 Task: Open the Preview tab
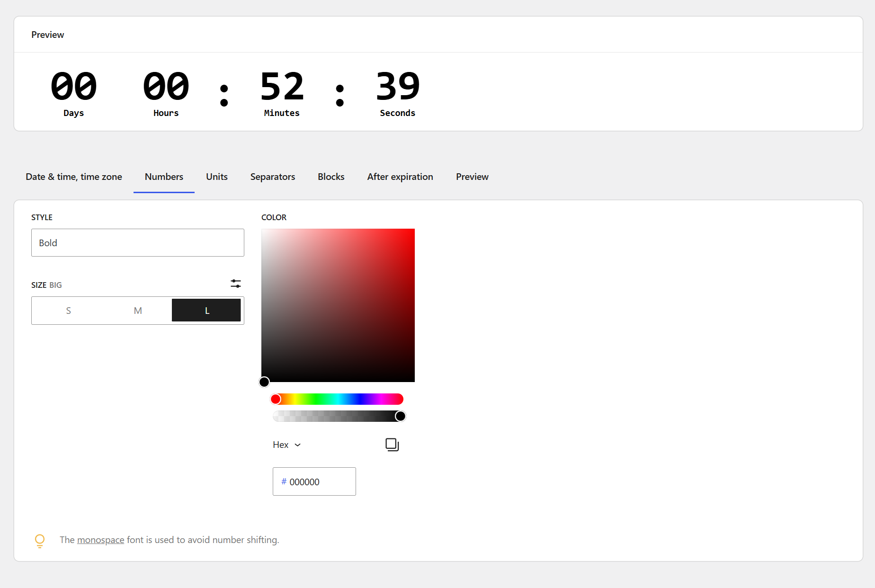point(472,177)
